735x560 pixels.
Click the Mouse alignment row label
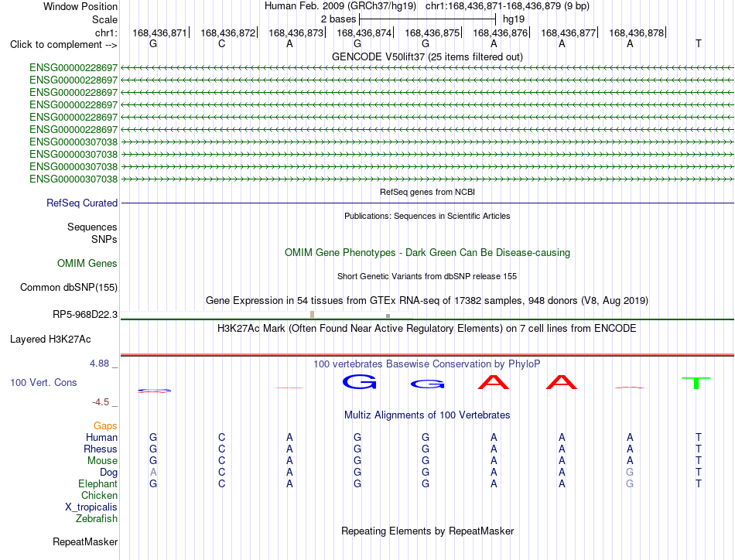click(x=102, y=461)
